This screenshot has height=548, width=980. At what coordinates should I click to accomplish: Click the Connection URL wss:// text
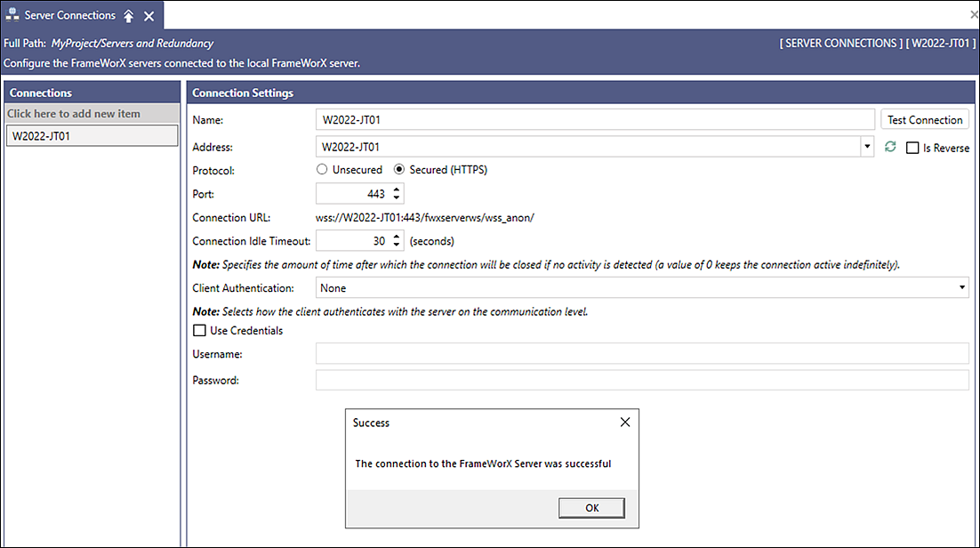point(425,218)
